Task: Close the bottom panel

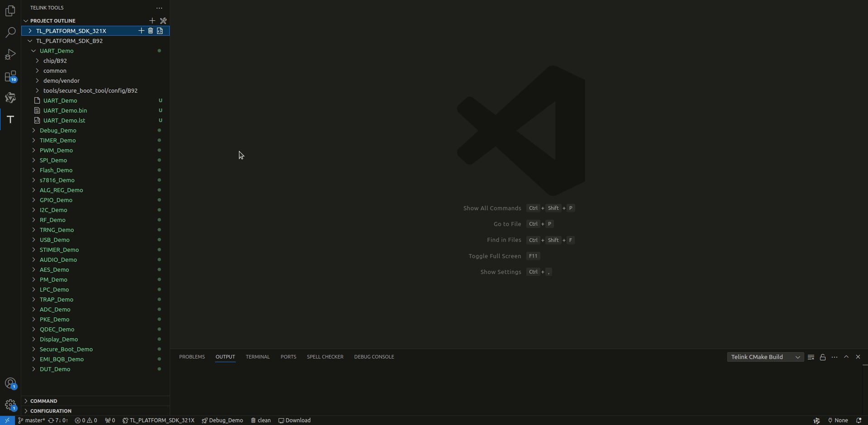Action: (x=858, y=357)
